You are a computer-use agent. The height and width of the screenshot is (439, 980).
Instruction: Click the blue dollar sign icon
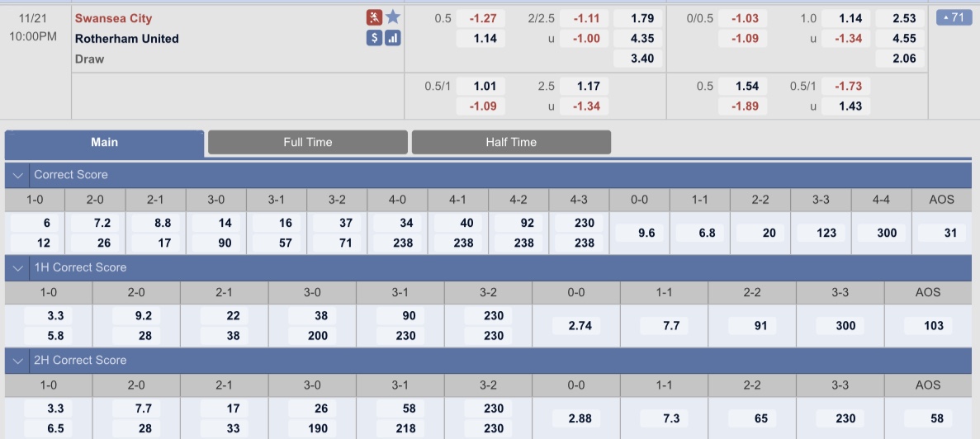click(374, 38)
